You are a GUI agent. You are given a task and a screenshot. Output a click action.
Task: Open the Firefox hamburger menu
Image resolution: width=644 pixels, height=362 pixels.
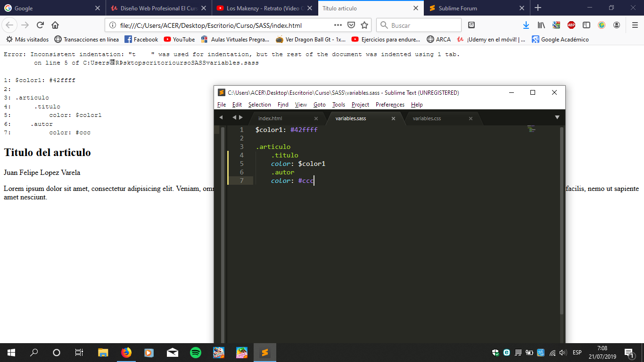pos(635,25)
